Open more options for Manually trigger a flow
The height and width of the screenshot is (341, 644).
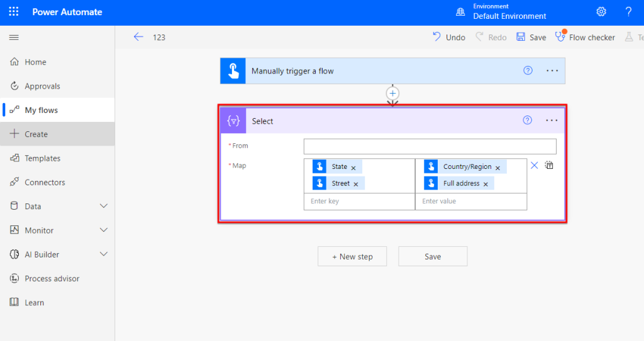coord(552,70)
